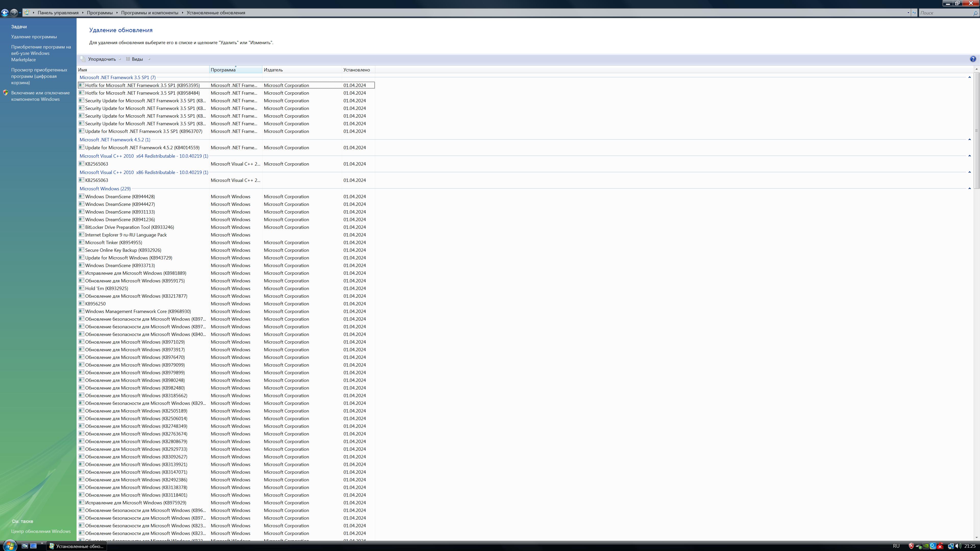Viewport: 980px width, 551px height.
Task: Open the Виды dropdown arrow
Action: pyautogui.click(x=149, y=59)
